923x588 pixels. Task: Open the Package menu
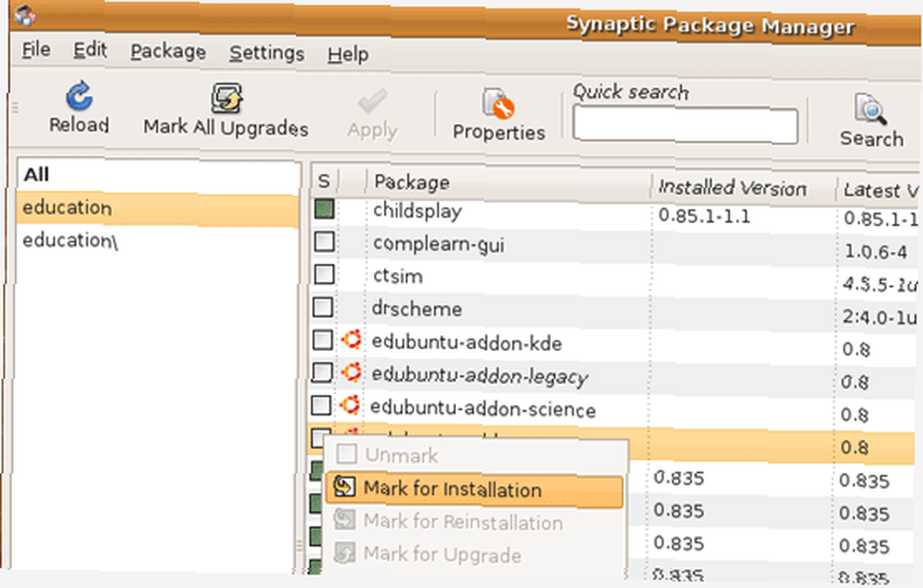pos(168,52)
